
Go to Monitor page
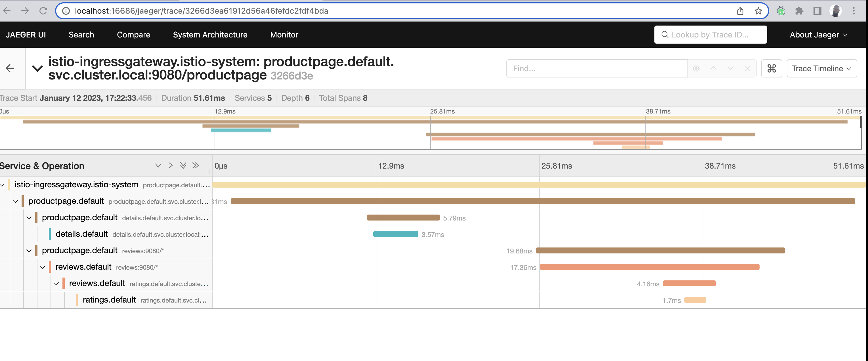point(284,35)
